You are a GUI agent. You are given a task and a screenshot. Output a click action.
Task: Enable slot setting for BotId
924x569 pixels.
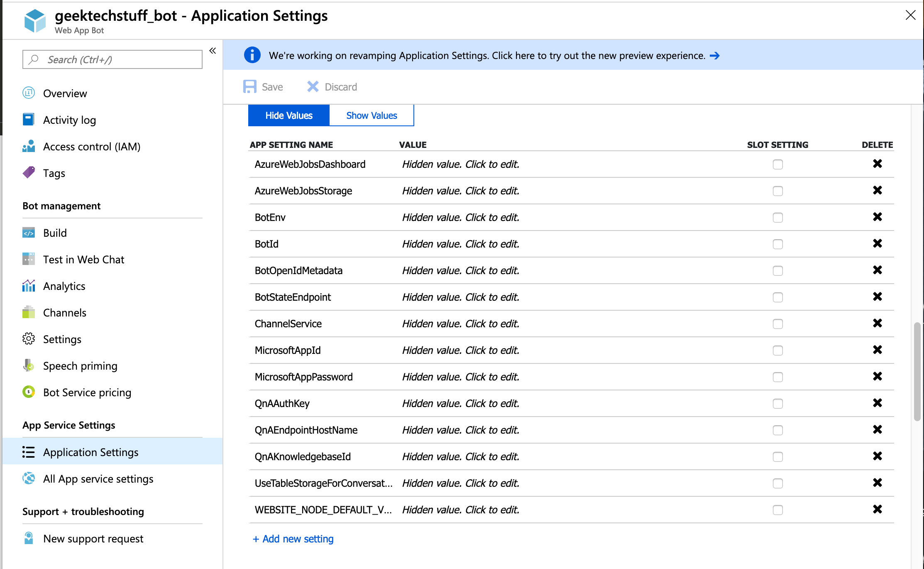778,244
